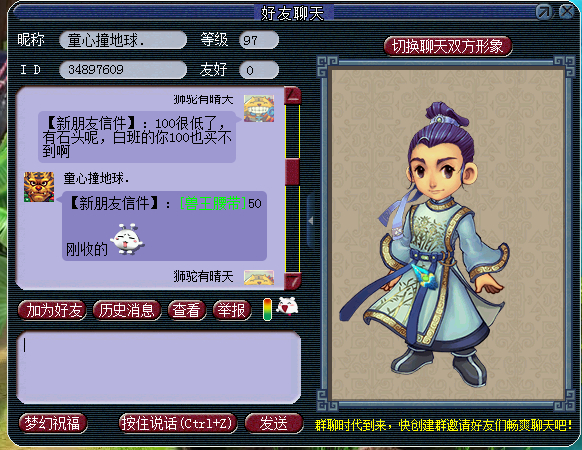
Task: Click the 梦幻祝福 button
Action: 53,423
